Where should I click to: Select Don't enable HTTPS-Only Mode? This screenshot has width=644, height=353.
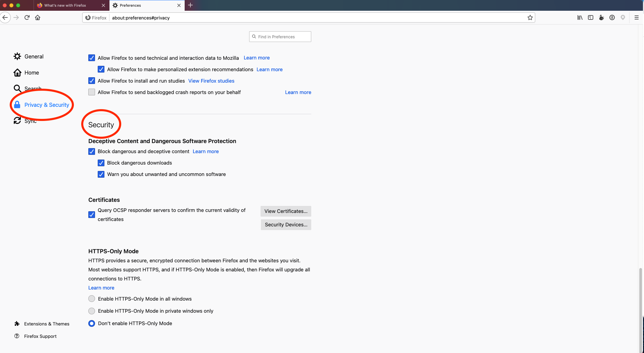click(x=92, y=323)
